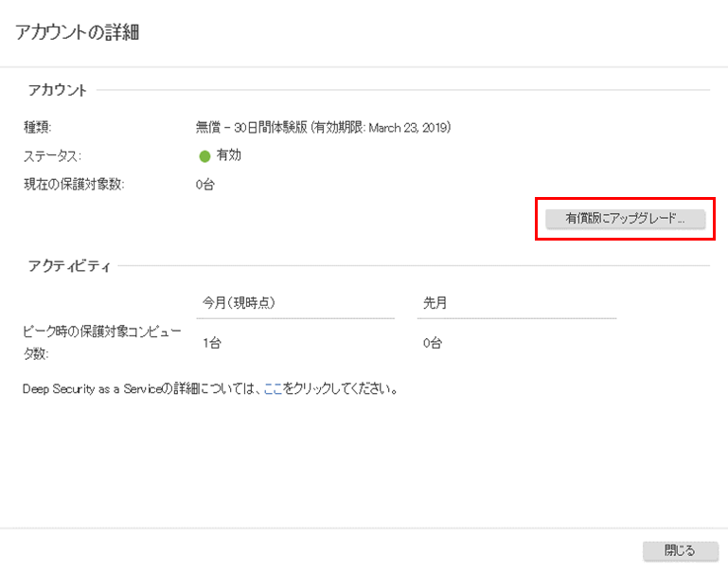Select the 種類 field label

point(37,127)
